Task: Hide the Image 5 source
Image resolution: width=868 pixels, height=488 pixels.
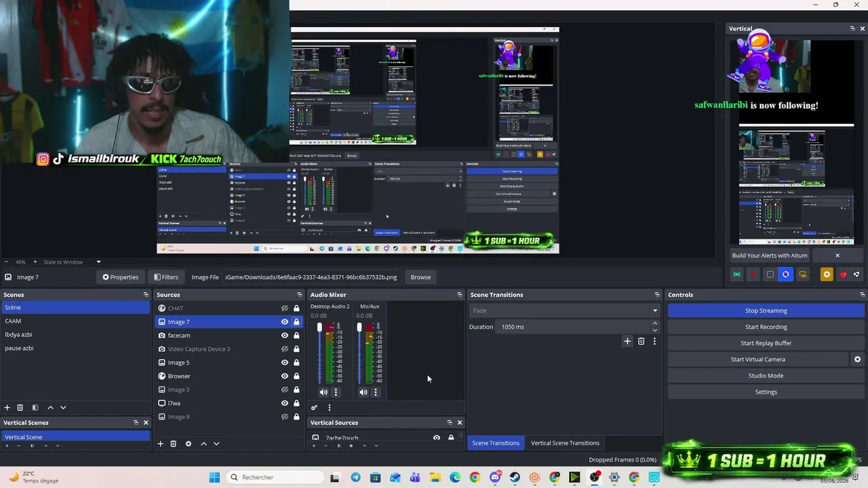Action: 285,363
